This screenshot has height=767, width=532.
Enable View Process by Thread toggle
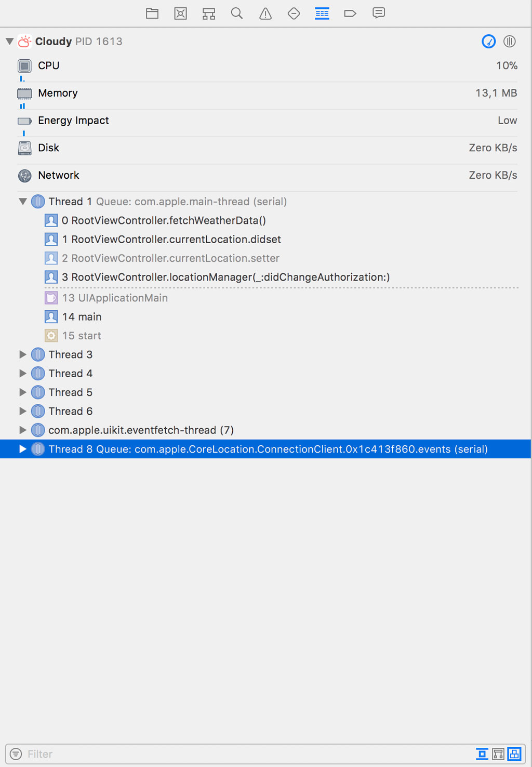pyautogui.click(x=514, y=753)
